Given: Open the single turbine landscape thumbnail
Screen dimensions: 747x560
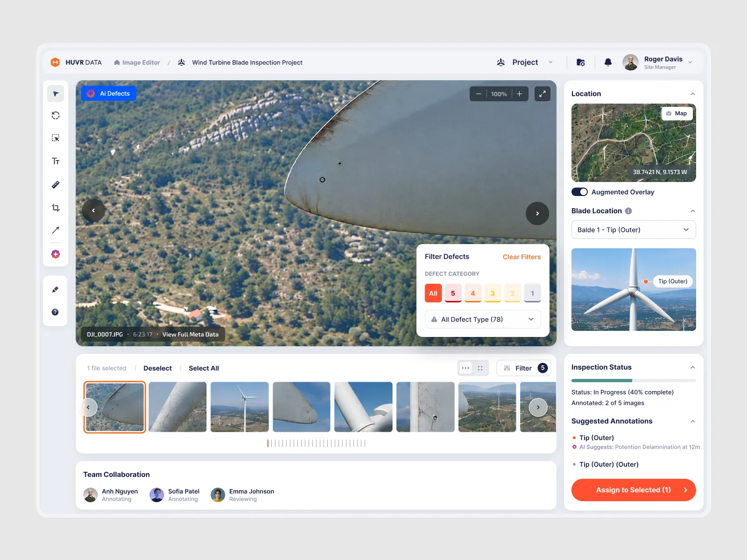Looking at the screenshot, I should (240, 407).
